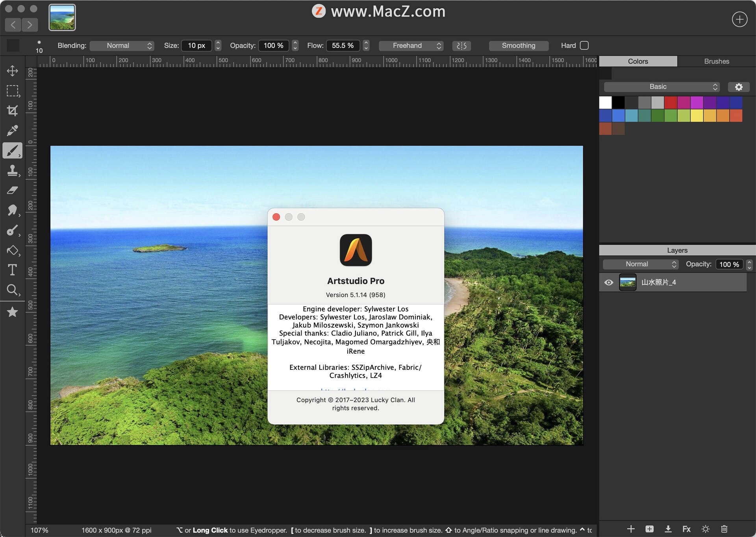Viewport: 756px width, 537px height.
Task: Click the brush Size input field
Action: tap(196, 46)
